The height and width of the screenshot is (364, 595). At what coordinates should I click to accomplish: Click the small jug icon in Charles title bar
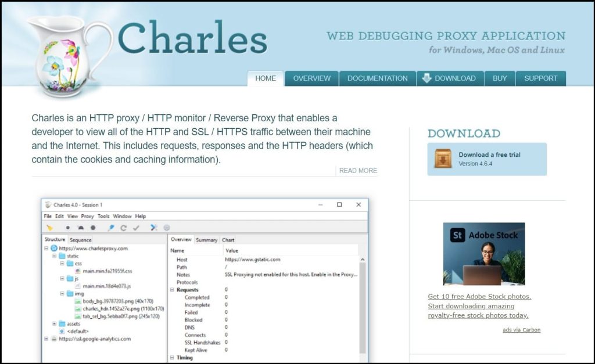click(48, 205)
